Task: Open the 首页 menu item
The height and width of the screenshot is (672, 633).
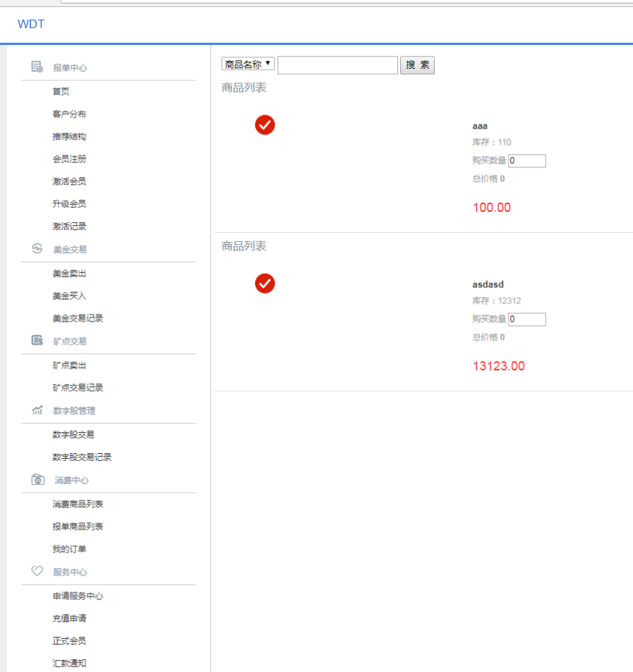Action: tap(60, 91)
